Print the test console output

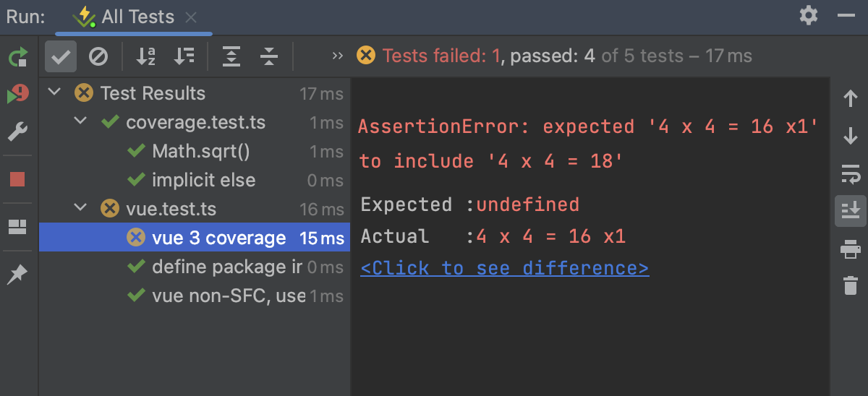851,249
